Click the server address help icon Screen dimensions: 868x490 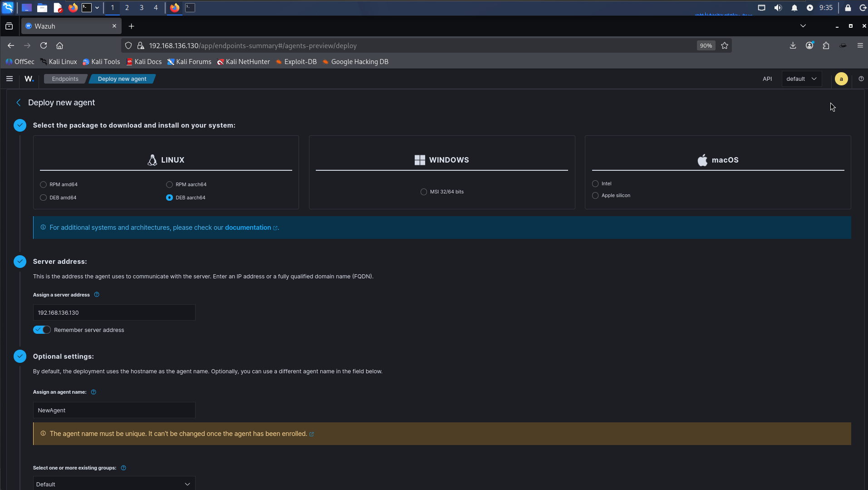click(97, 295)
